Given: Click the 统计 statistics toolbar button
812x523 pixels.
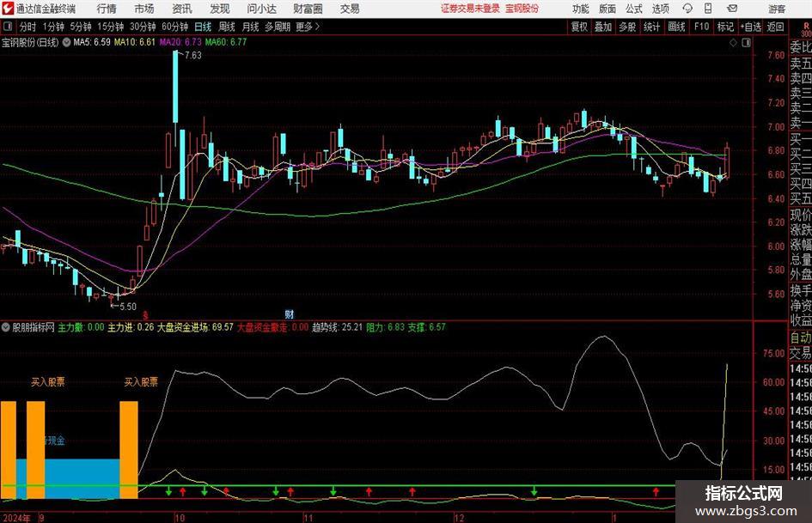Looking at the screenshot, I should click(x=652, y=27).
